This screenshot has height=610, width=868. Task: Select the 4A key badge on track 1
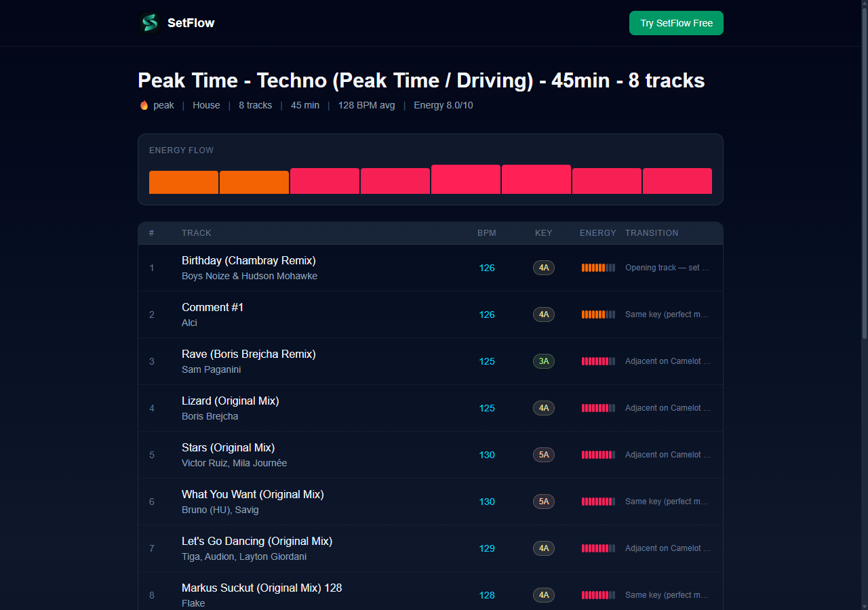coord(543,268)
